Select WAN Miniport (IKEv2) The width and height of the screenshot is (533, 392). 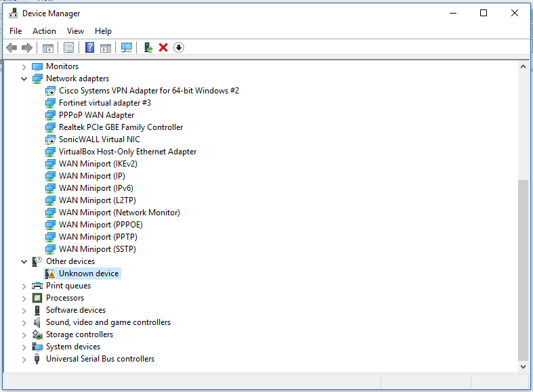pyautogui.click(x=98, y=164)
